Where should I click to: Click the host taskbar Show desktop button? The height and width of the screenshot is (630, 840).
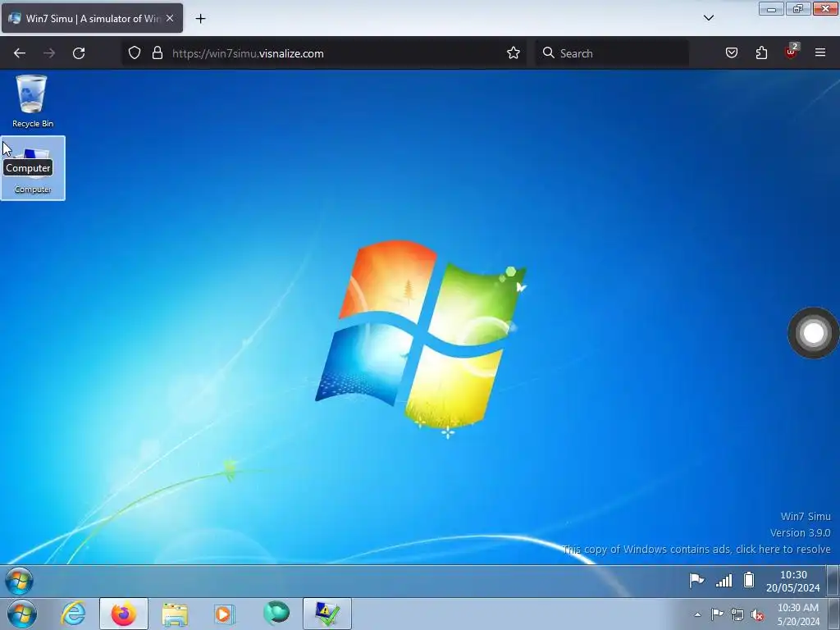(833, 614)
